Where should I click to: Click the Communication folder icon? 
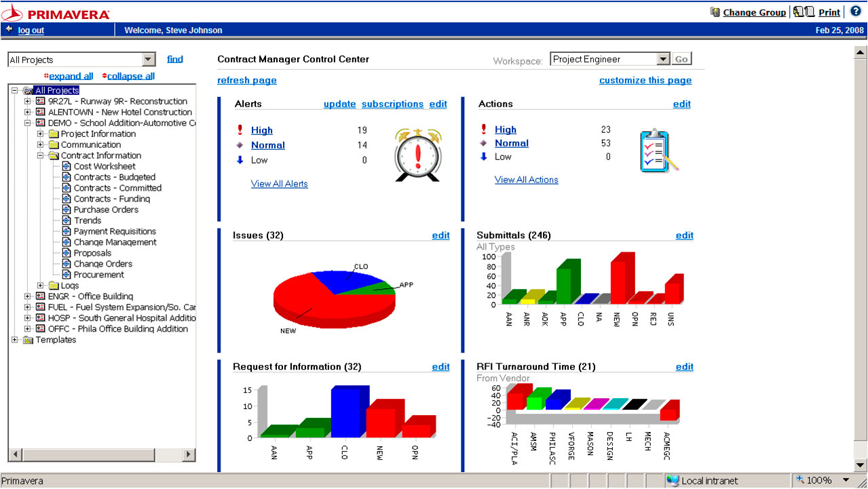click(x=54, y=144)
